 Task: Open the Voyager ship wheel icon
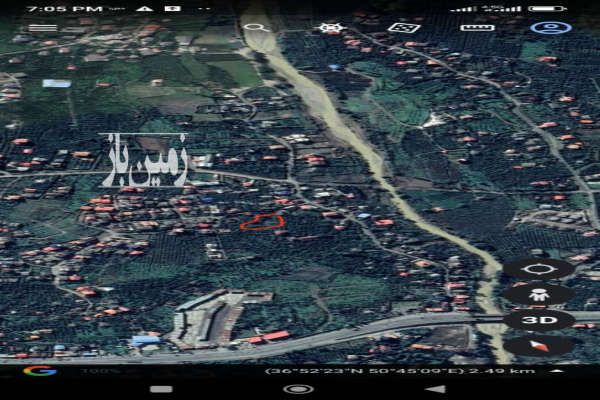click(x=331, y=28)
